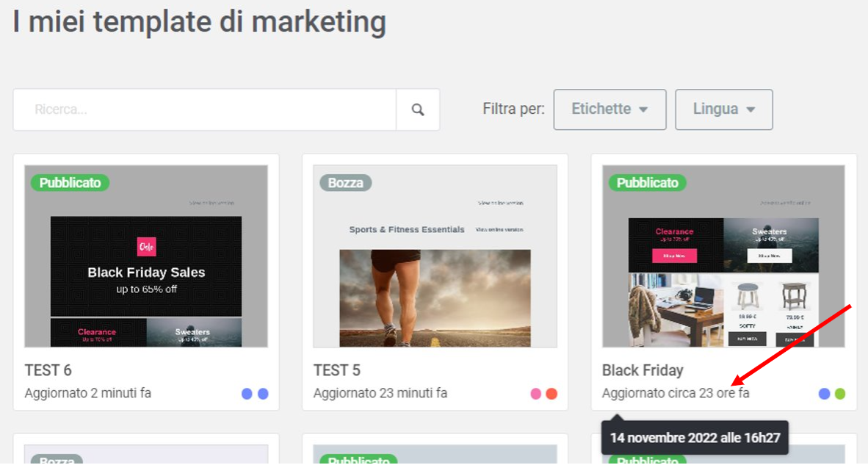This screenshot has width=868, height=465.
Task: Click the Pubblicato badge on Black Friday
Action: 647,183
